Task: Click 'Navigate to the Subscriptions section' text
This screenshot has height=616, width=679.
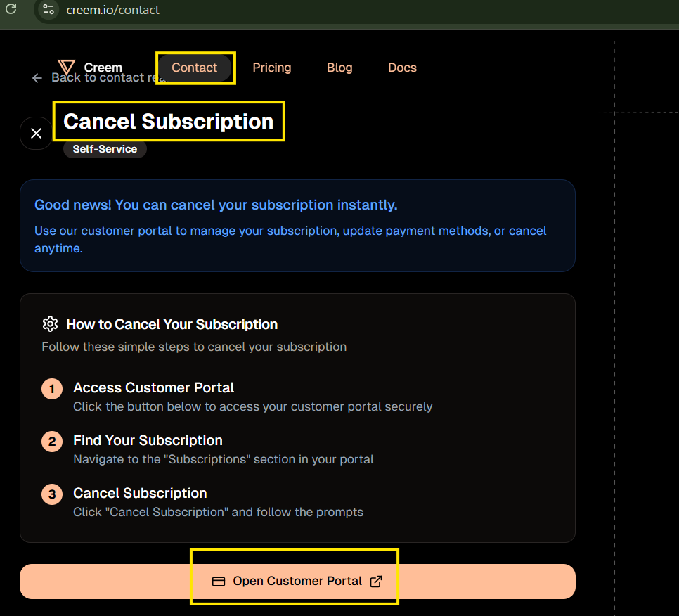Action: tap(224, 459)
